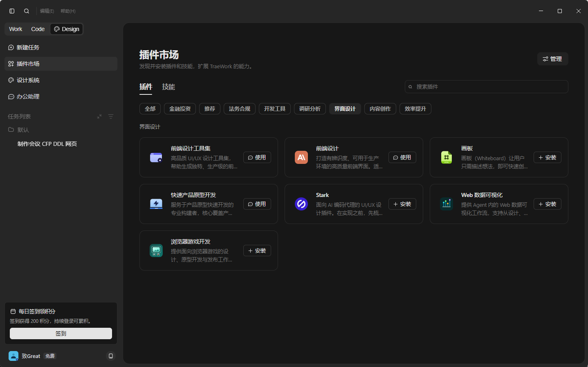This screenshot has height=367, width=588.
Task: Focus the 搜索插件 search field
Action: pos(486,87)
